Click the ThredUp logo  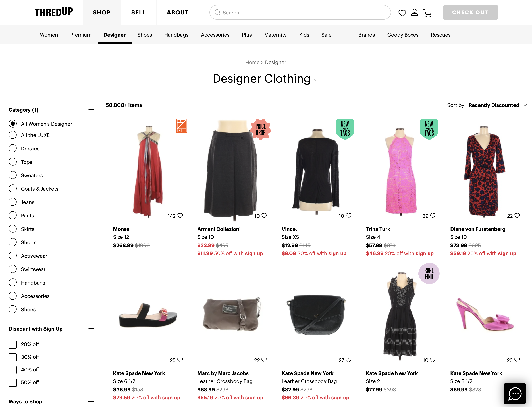click(54, 12)
